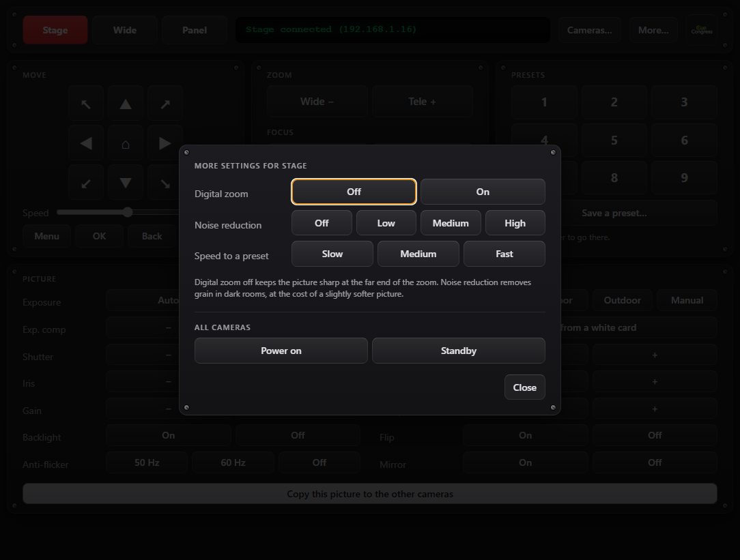Viewport: 740px width, 560px height.
Task: Recall preset 2
Action: tap(614, 102)
